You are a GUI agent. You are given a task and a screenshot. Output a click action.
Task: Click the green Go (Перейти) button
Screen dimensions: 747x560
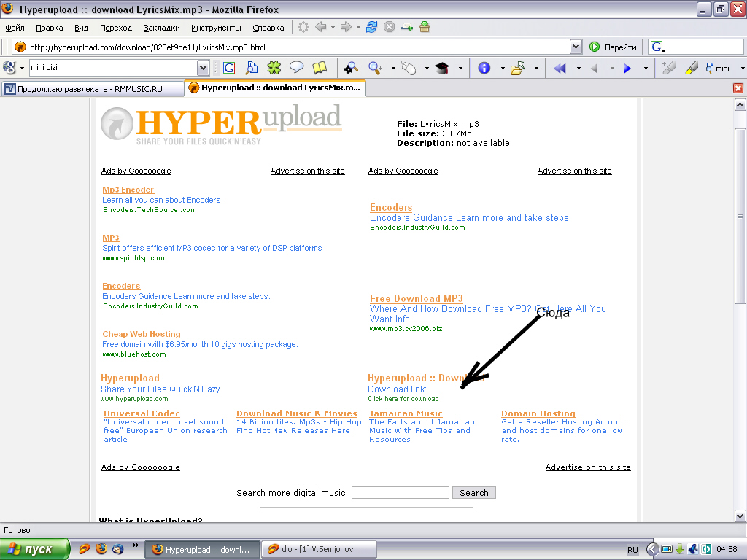613,47
